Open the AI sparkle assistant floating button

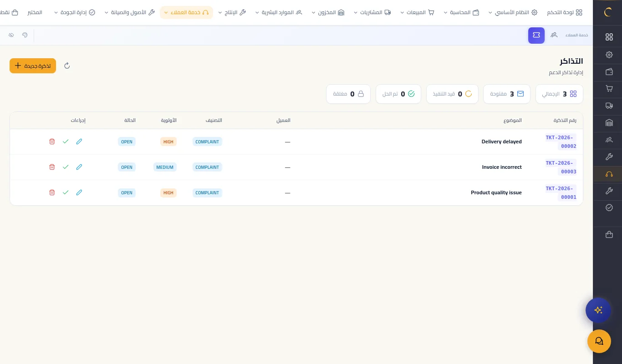click(x=598, y=310)
